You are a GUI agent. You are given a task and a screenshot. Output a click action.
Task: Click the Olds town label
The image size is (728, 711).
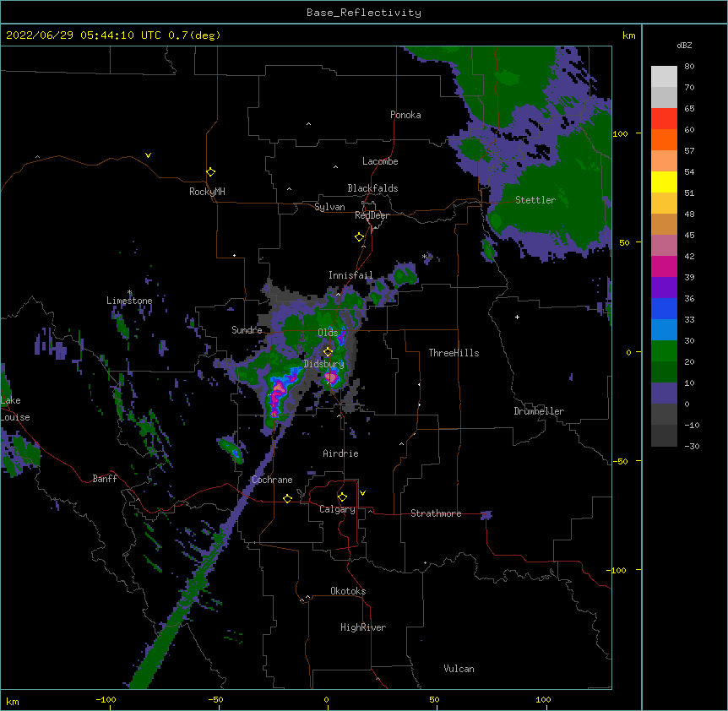point(328,333)
